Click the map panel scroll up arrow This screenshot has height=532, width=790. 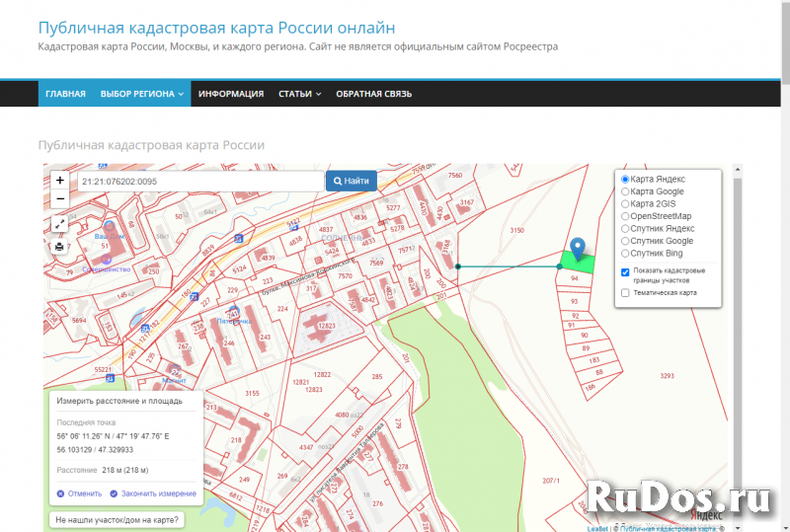click(x=738, y=170)
